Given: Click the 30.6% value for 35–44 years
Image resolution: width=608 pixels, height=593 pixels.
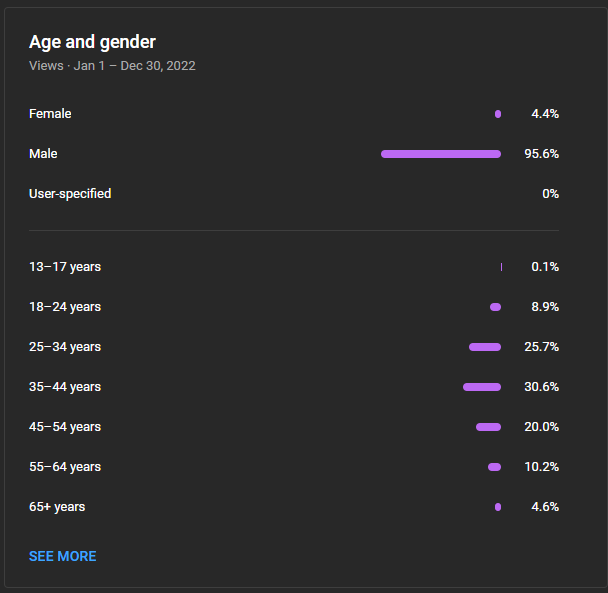Looking at the screenshot, I should [x=541, y=387].
